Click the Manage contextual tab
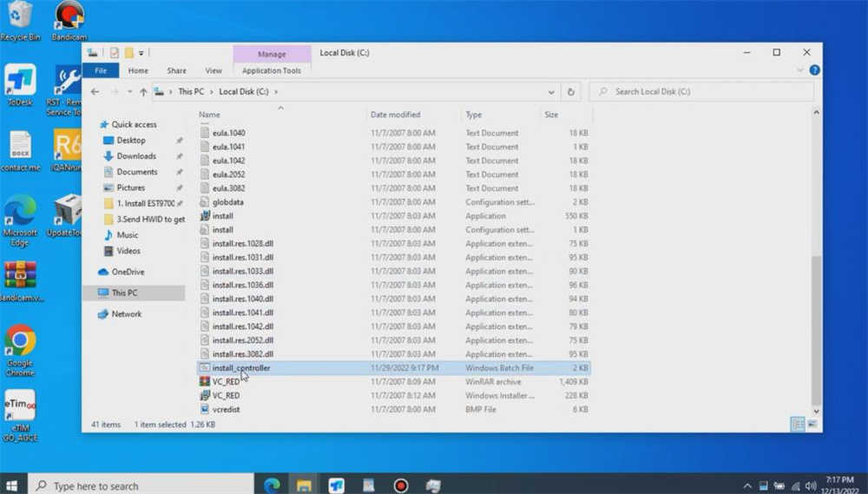This screenshot has width=868, height=494. 272,55
